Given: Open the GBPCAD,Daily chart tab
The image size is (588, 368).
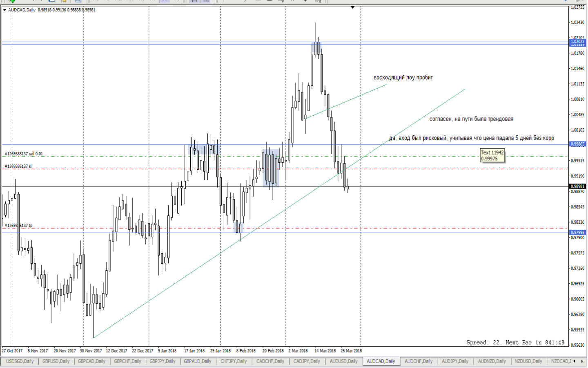Looking at the screenshot, I should point(91,361).
